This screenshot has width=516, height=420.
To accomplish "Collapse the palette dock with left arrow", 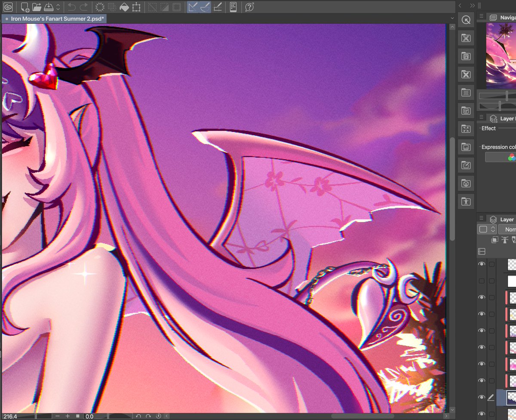I will [460, 6].
